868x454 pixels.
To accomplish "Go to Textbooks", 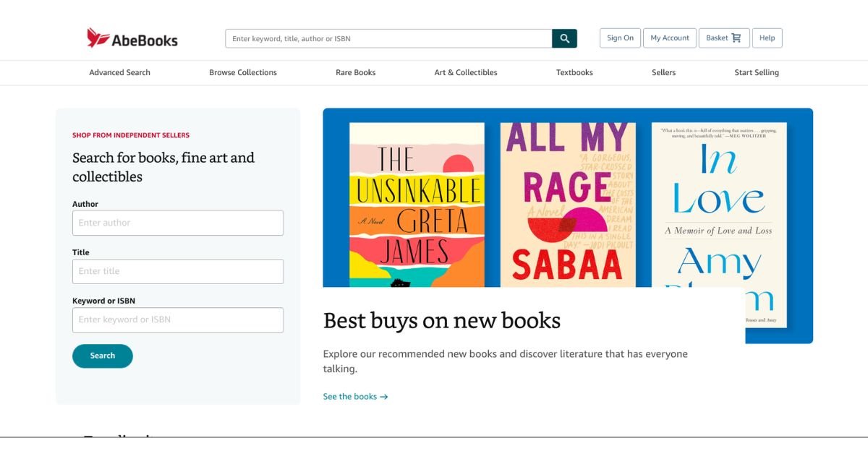I will pos(574,72).
